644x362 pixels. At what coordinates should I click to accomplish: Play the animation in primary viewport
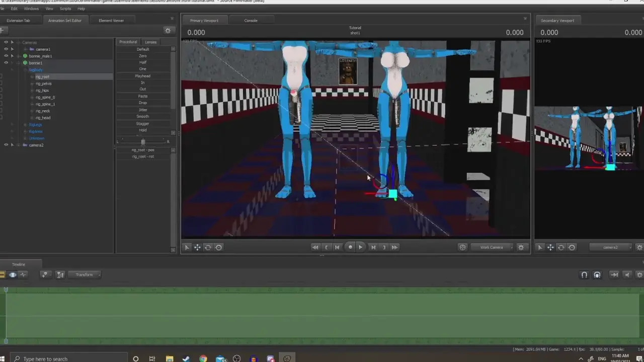click(x=360, y=247)
